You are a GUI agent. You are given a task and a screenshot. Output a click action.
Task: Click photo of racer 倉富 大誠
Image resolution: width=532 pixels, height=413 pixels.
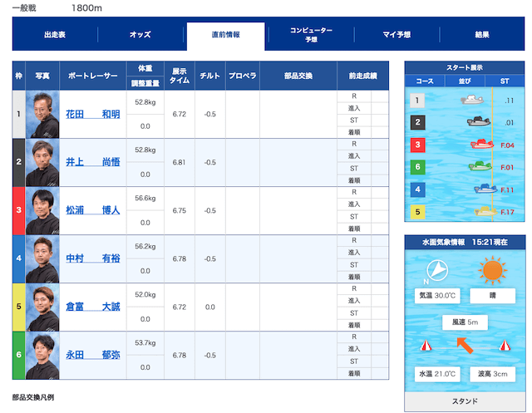42,307
